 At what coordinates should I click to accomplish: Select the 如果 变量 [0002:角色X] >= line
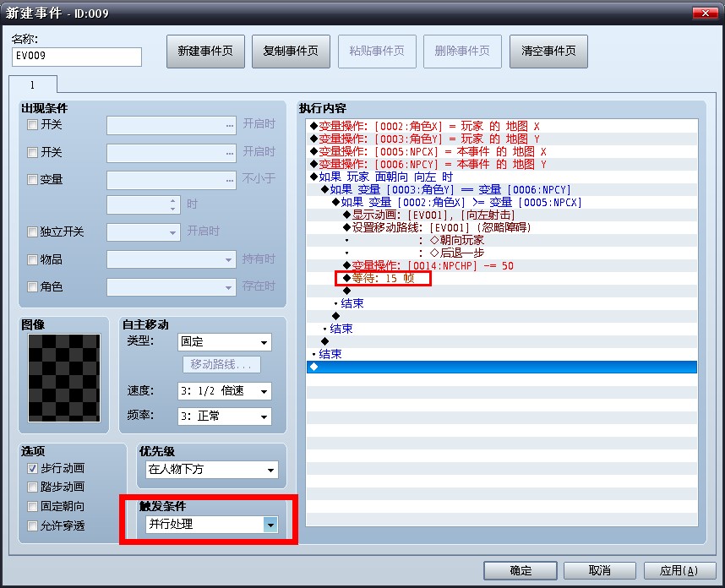[502, 203]
